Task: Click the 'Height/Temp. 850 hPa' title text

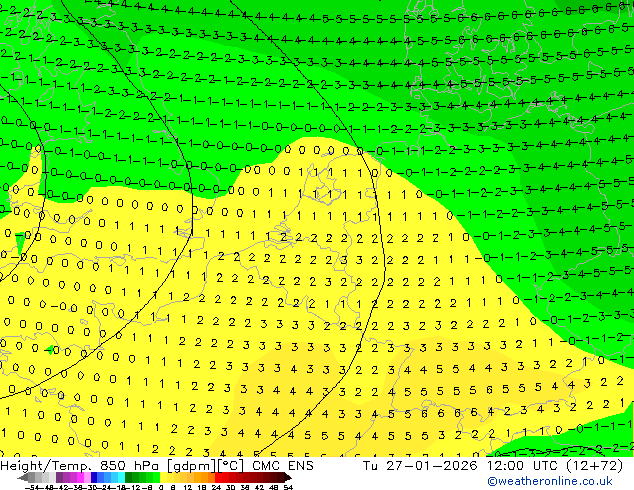Action: coord(78,466)
